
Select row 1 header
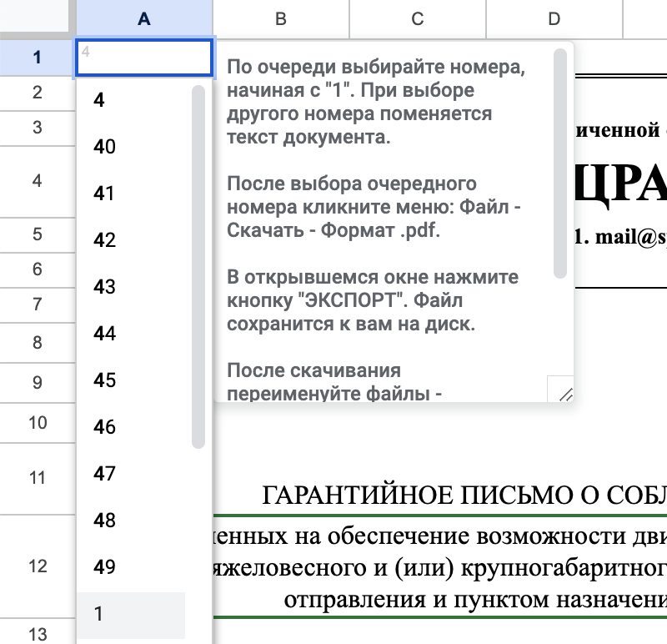point(38,58)
